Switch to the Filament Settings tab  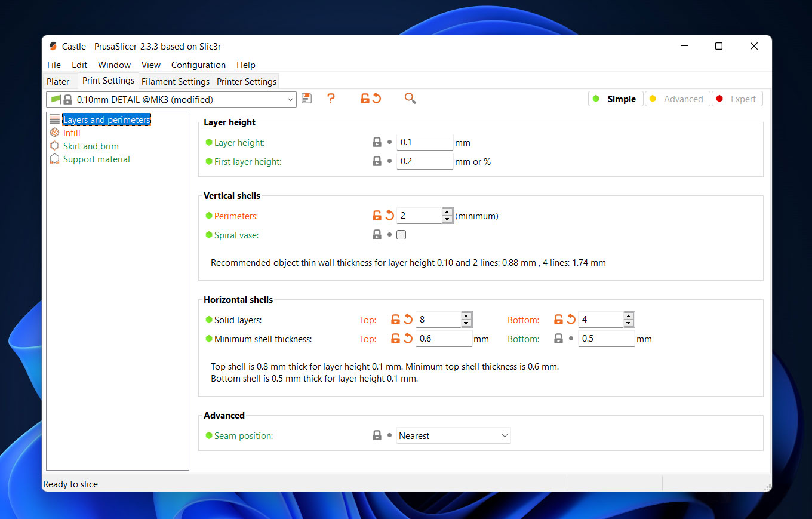click(x=176, y=81)
